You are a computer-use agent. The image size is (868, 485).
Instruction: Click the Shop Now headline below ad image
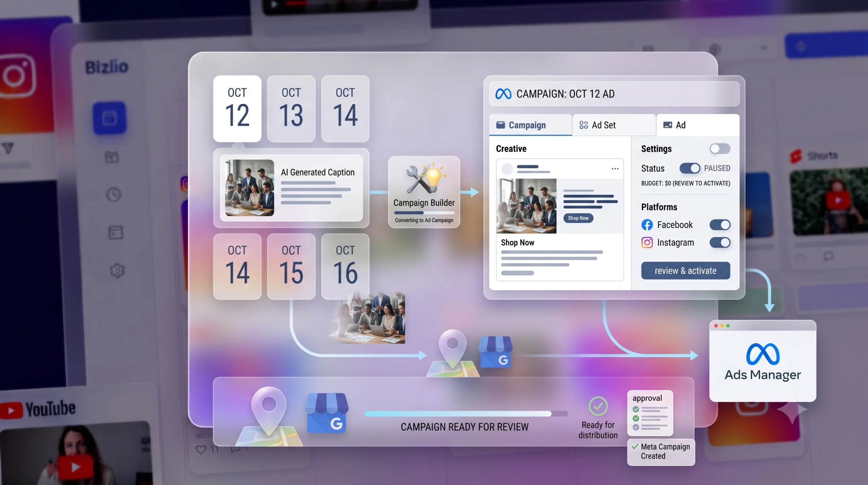[x=517, y=242]
